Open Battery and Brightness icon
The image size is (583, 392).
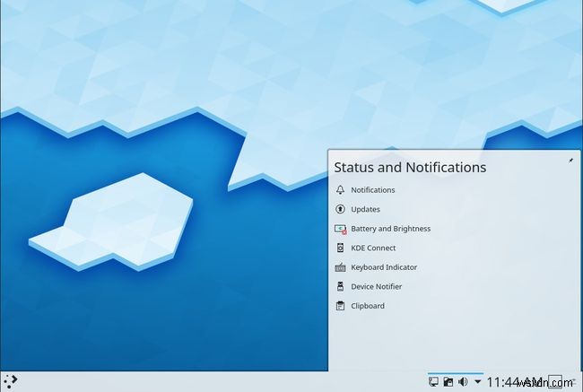(341, 229)
